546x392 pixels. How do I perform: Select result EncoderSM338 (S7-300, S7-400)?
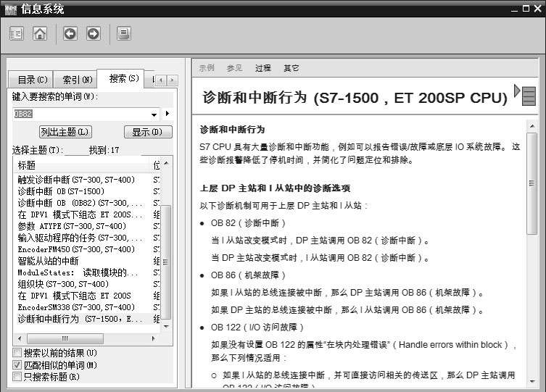click(x=76, y=307)
